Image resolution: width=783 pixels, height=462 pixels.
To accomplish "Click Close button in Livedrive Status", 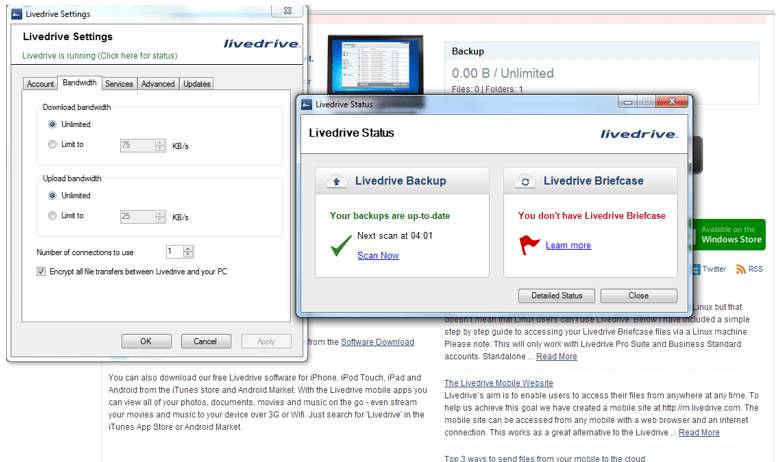I will 639,296.
